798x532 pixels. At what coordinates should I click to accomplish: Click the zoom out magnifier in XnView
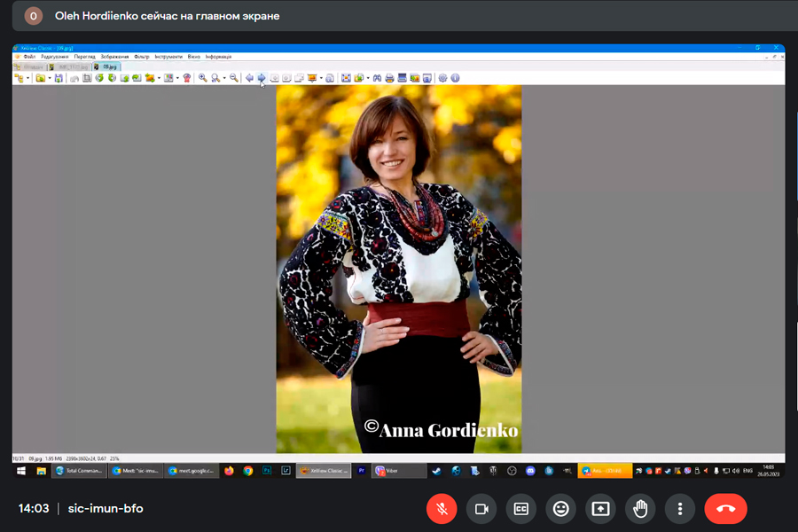point(234,78)
